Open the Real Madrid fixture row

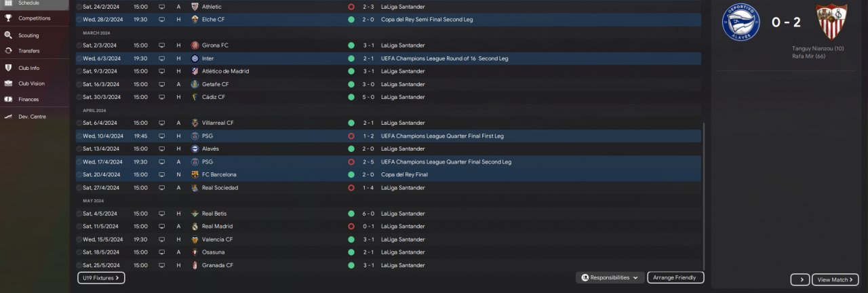(x=271, y=227)
